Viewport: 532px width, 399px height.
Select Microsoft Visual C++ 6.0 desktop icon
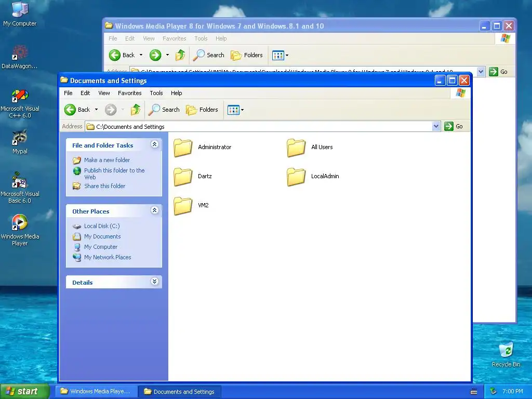tap(20, 103)
